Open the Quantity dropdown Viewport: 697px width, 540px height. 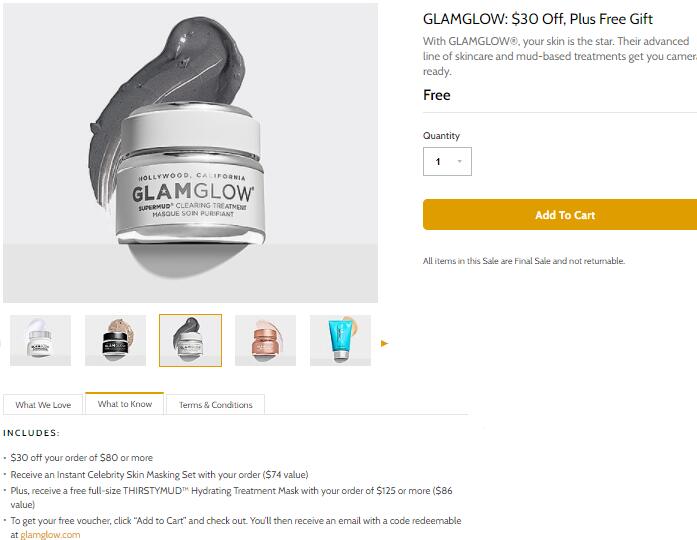447,161
